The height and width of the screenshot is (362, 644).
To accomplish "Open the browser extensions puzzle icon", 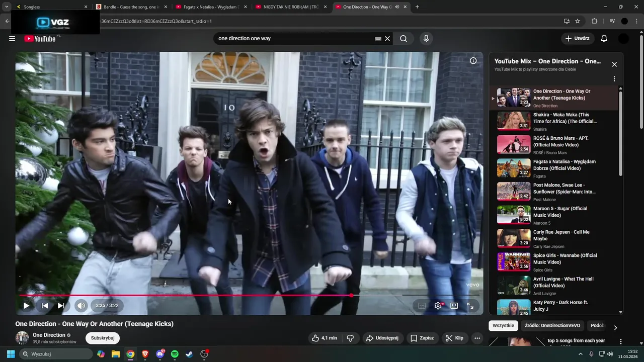I will coord(594,21).
